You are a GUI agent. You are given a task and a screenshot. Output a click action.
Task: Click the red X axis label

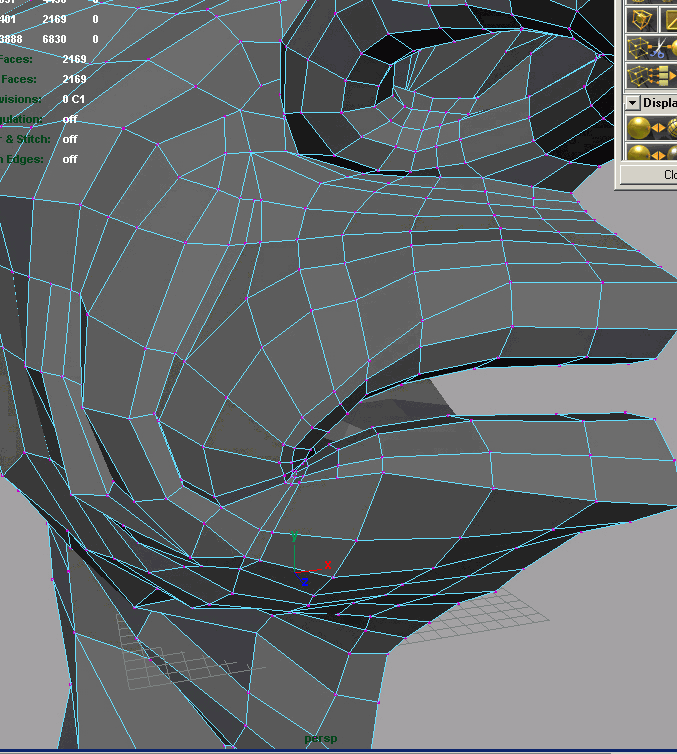[327, 566]
